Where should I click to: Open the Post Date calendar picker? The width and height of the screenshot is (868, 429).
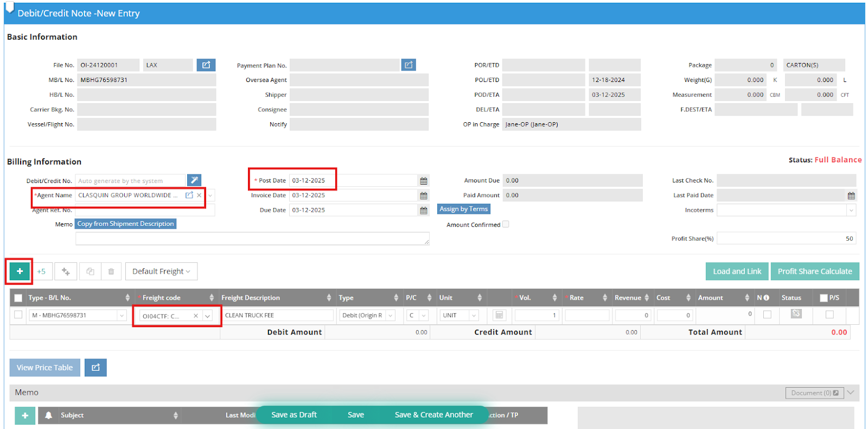pyautogui.click(x=424, y=181)
